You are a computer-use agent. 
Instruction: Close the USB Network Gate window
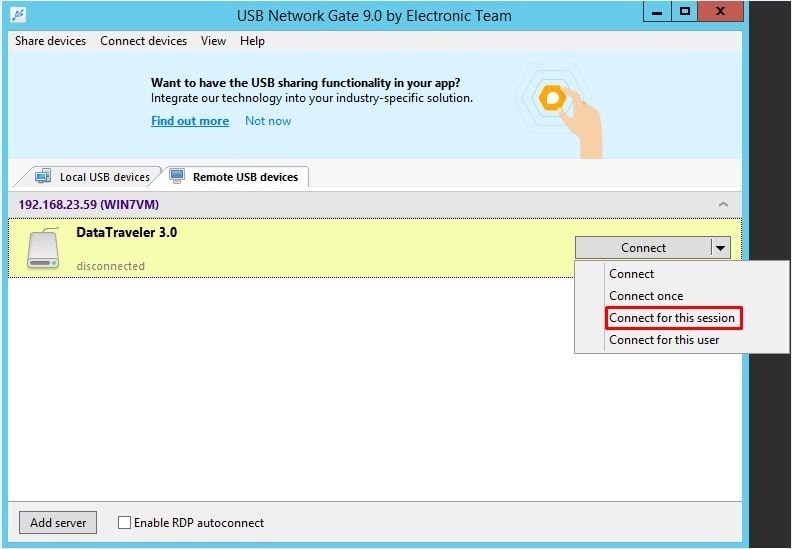click(x=721, y=12)
